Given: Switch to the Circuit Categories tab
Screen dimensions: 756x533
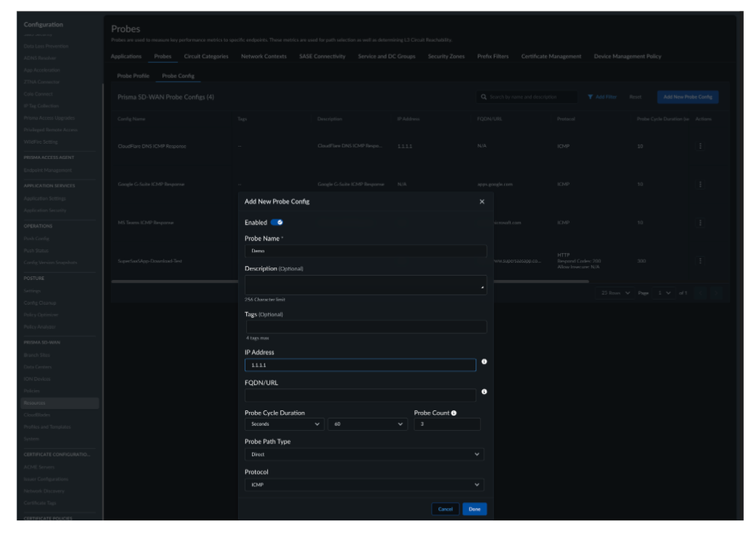Looking at the screenshot, I should point(206,57).
